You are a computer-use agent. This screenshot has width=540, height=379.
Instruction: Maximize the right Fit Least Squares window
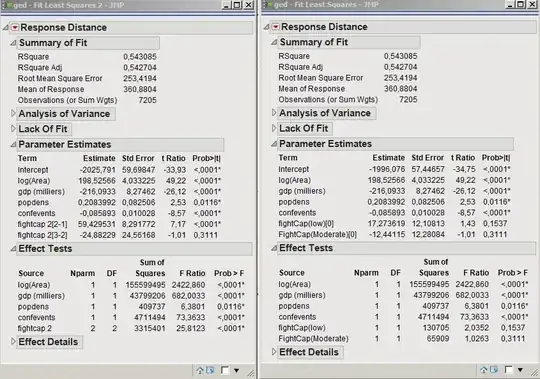[x=521, y=5]
